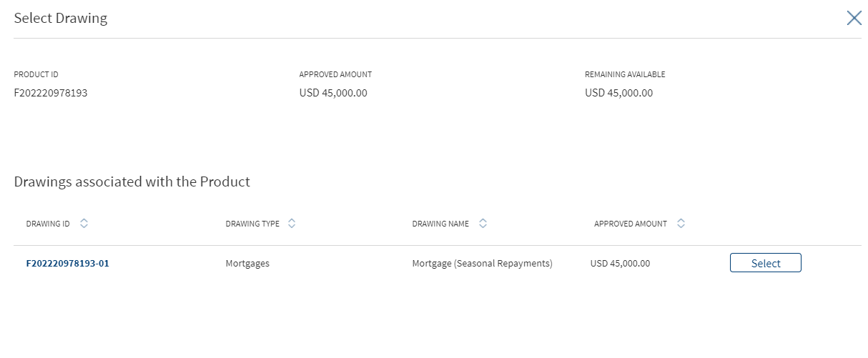Click the Select Drawing dialog title
This screenshot has height=358, width=868.
(x=61, y=19)
